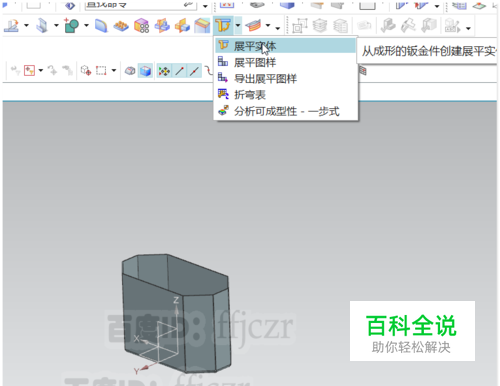
Task: Click the green sketch shape tool icon
Action: (x=71, y=25)
